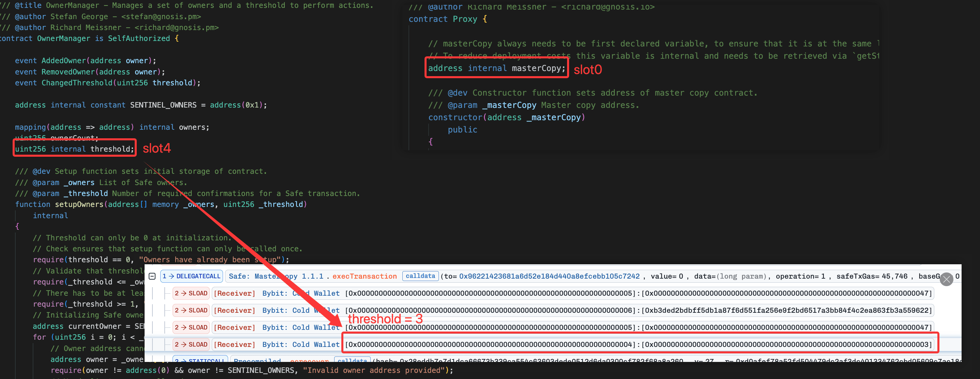Collapse the DELEGATECALL trace row
Viewport: 980px width, 379px height.
tap(152, 276)
